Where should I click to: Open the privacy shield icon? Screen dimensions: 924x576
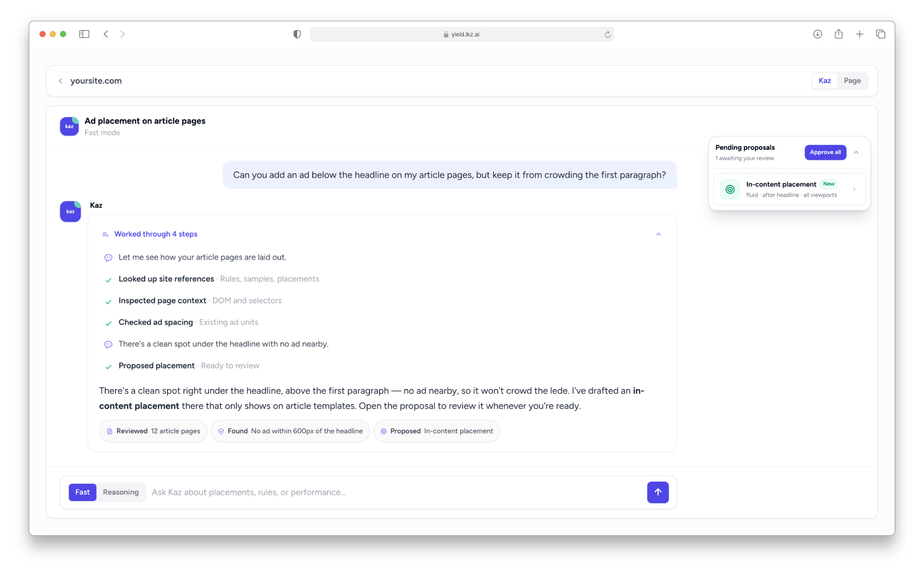(x=297, y=34)
